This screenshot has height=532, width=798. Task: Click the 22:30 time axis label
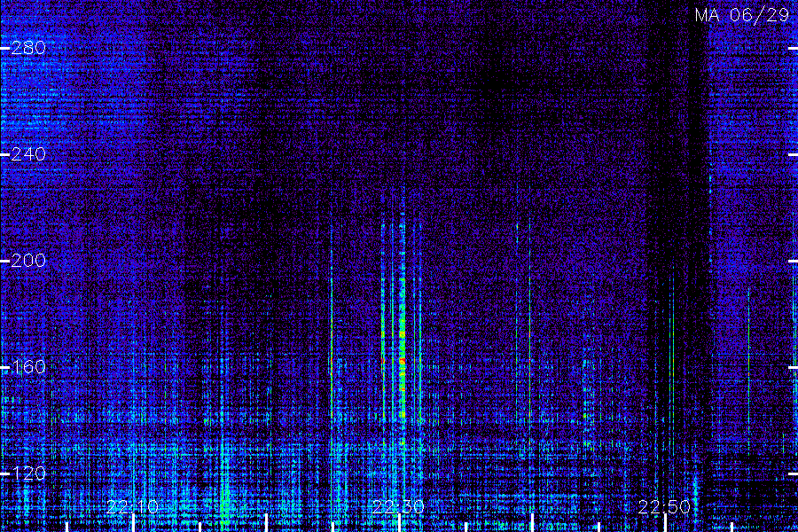coord(398,506)
